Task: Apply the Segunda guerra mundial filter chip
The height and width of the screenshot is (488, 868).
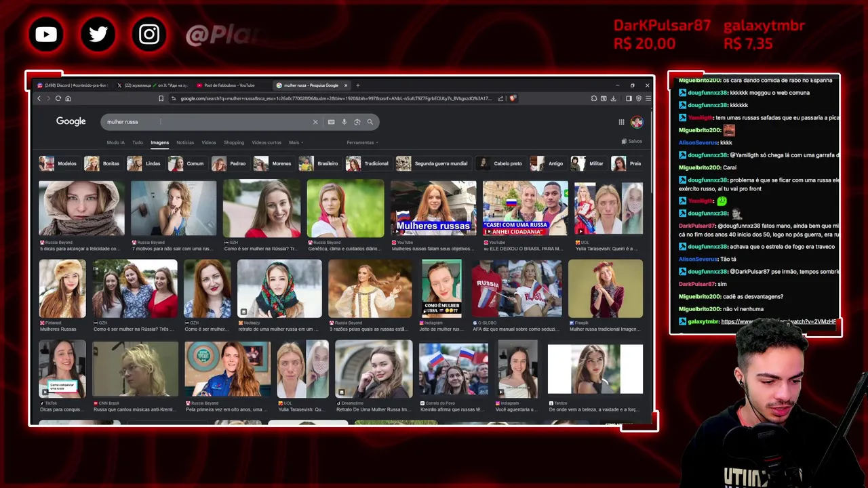Action: (433, 163)
